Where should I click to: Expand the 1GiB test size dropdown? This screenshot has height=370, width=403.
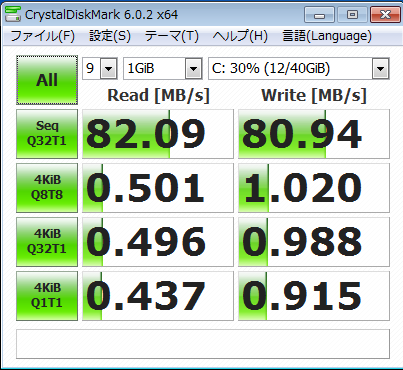click(163, 69)
